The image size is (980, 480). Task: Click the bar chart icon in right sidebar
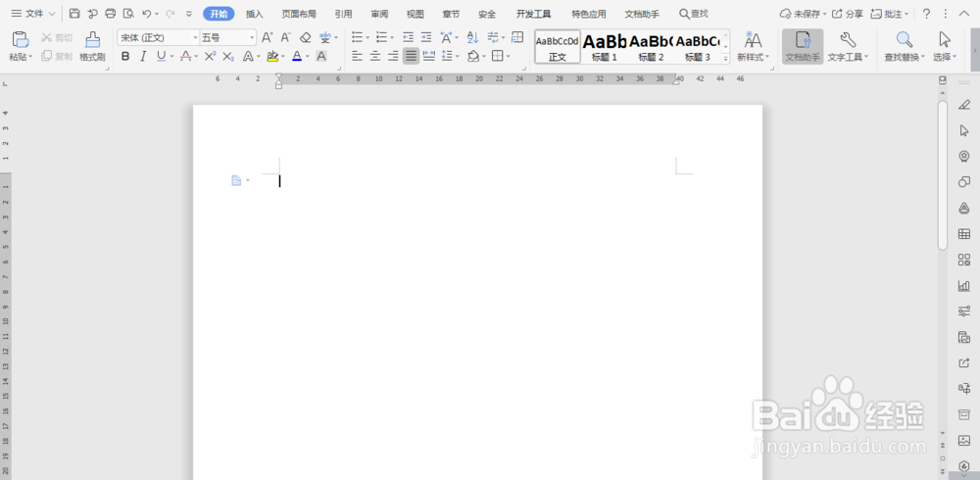(964, 286)
